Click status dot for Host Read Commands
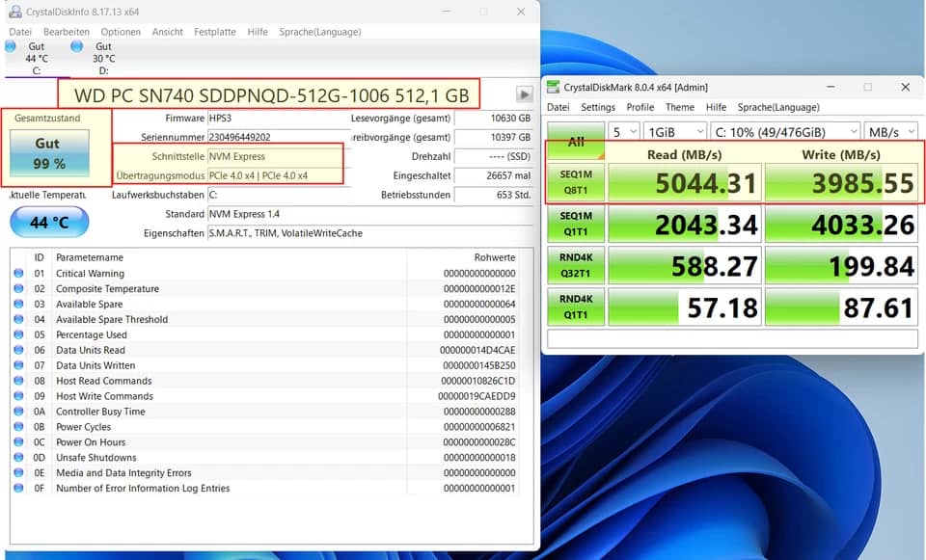The width and height of the screenshot is (926, 560). tap(18, 381)
